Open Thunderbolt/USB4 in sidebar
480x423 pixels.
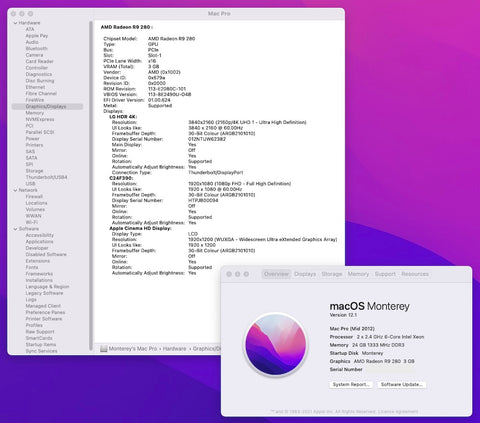coord(46,177)
